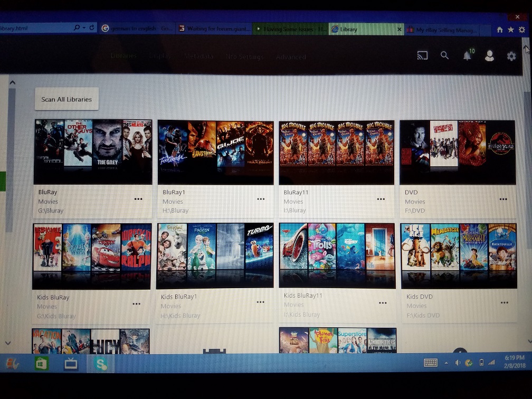Screen dimensions: 532x399
Task: Open the Kids BluRay11 library poster collage
Action: tap(337, 255)
